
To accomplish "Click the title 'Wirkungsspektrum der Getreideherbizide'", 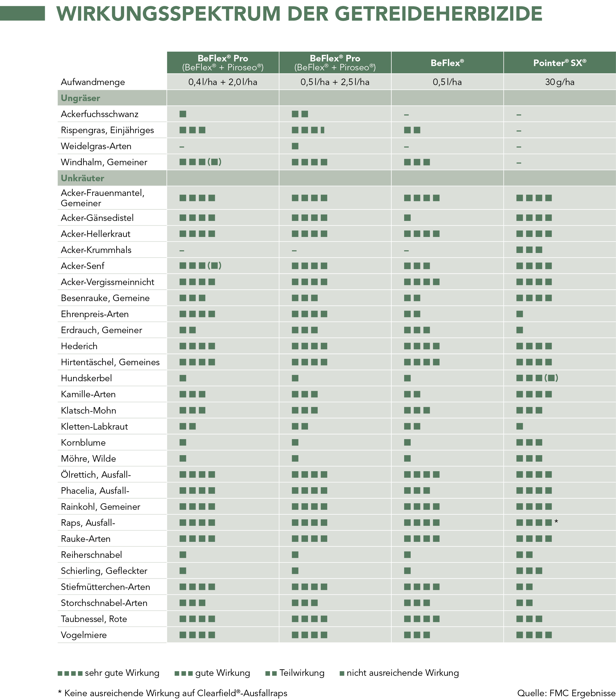I will tap(299, 14).
